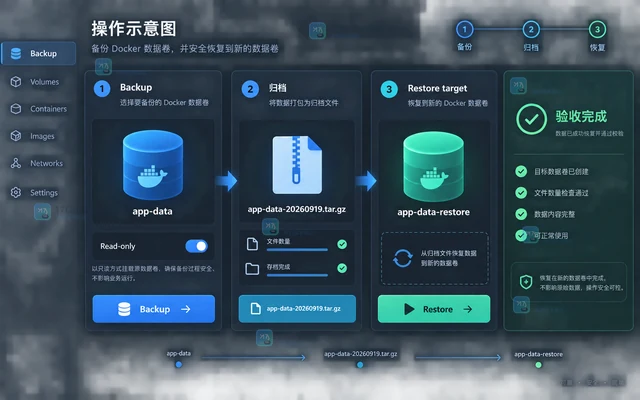
Task: Click the dashed restore-from-archive box
Action: click(435, 258)
